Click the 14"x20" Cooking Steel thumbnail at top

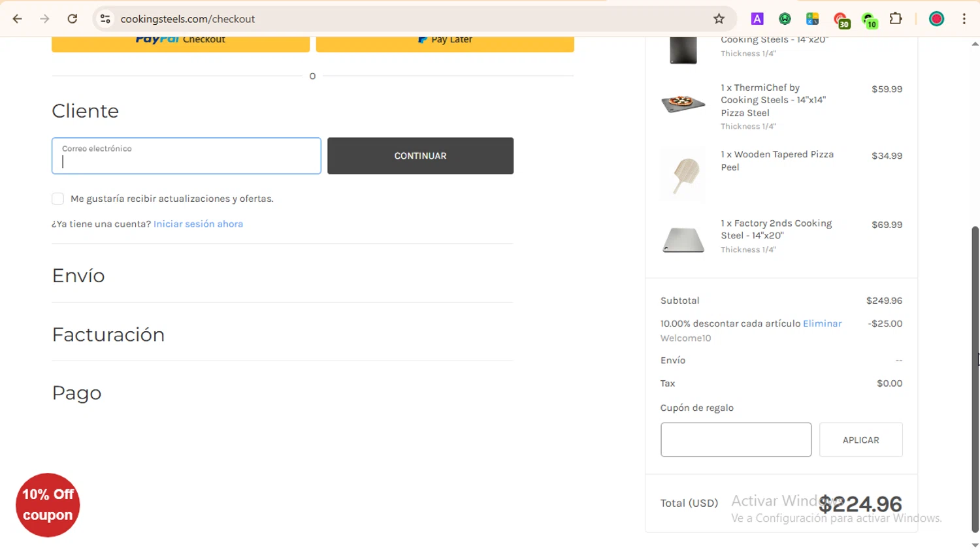683,50
